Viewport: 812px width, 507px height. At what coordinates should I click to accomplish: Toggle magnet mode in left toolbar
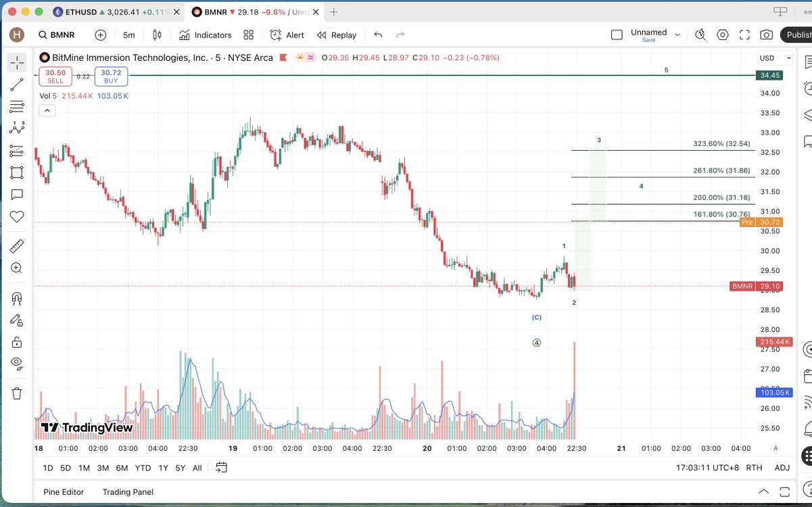tap(17, 298)
